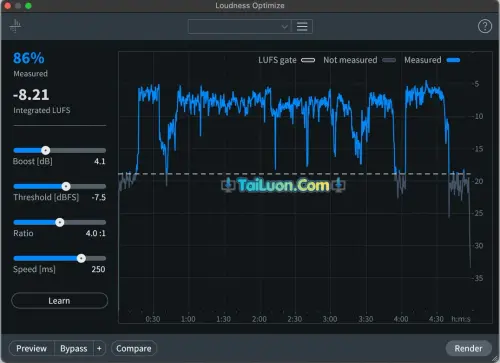The height and width of the screenshot is (363, 500).
Task: Click the 4:30 time label on graph axis
Action: click(436, 319)
